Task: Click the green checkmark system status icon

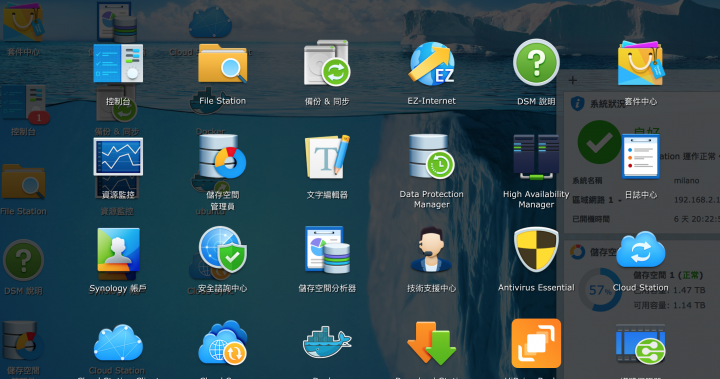Action: [599, 142]
